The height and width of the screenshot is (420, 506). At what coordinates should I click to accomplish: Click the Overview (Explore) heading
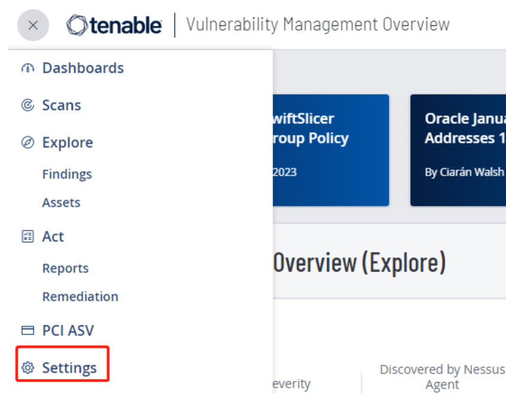[359, 263]
